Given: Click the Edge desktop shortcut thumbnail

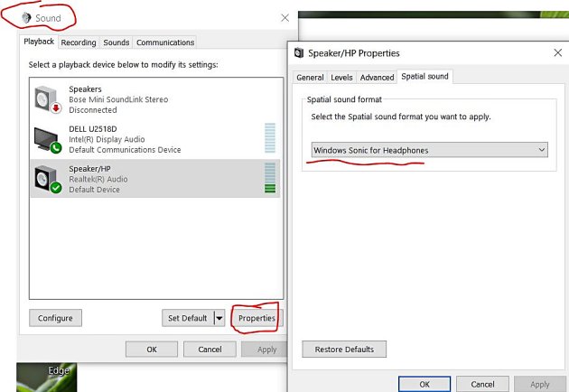Looking at the screenshot, I should tap(46, 378).
